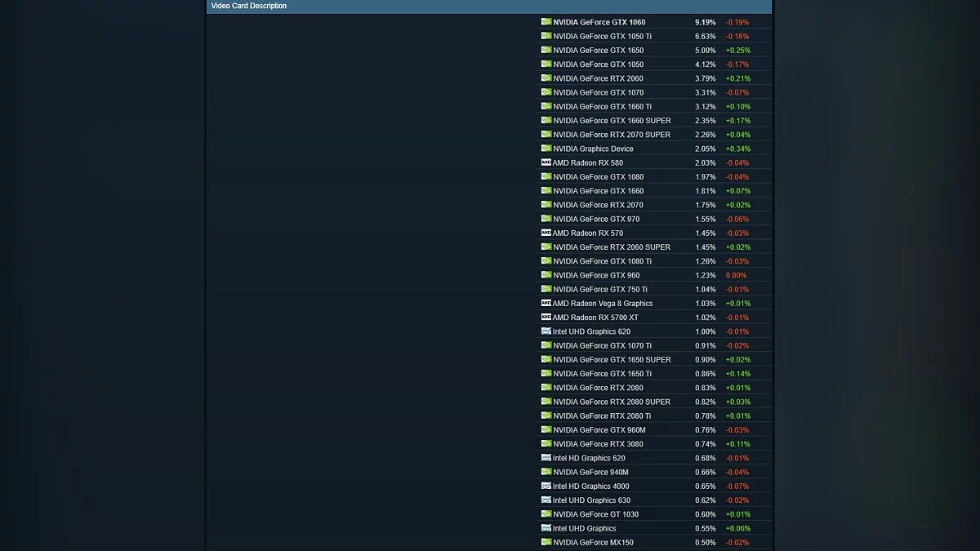Select the NVIDIA icon of GTX 1650 row
This screenshot has height=551, width=980.
point(546,50)
